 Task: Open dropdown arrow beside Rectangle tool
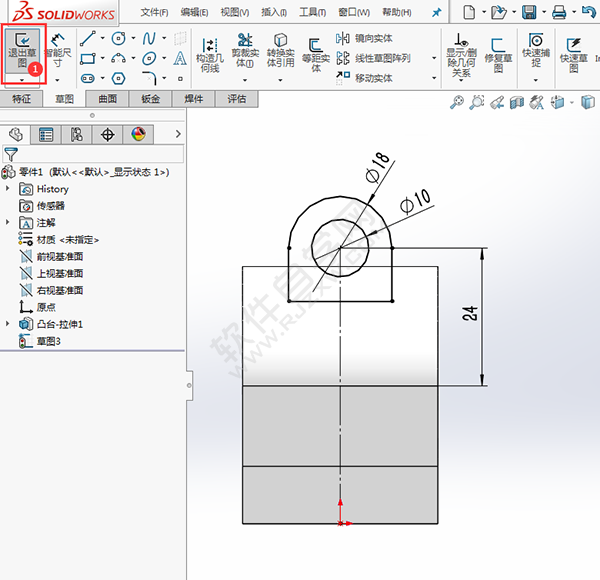(x=103, y=59)
